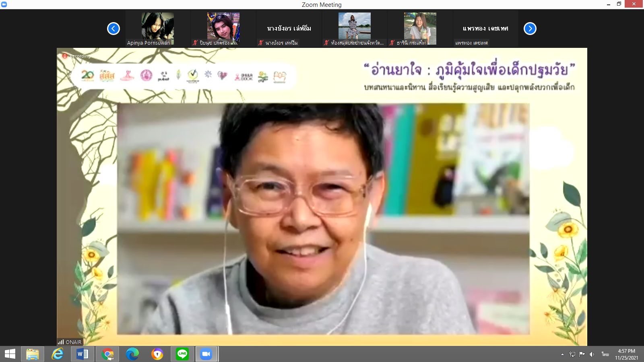
Task: Open the purple-orange shield app in the taskbar
Action: 157,354
